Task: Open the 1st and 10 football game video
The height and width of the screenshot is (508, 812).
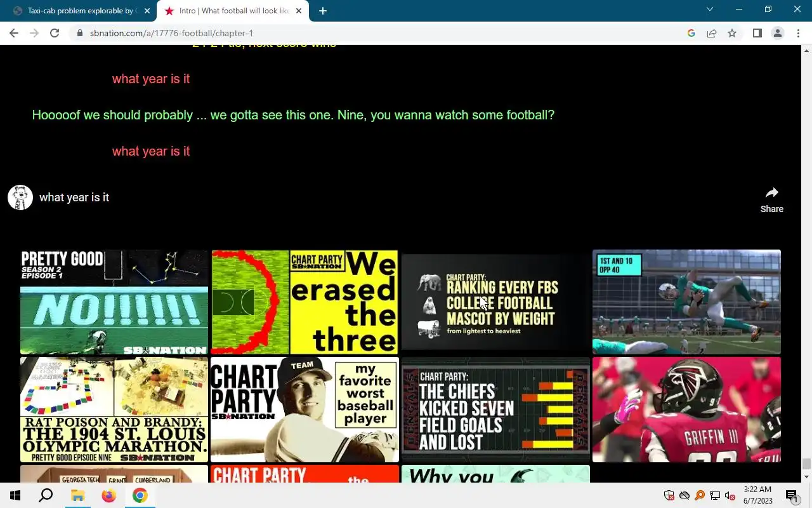Action: [686, 302]
